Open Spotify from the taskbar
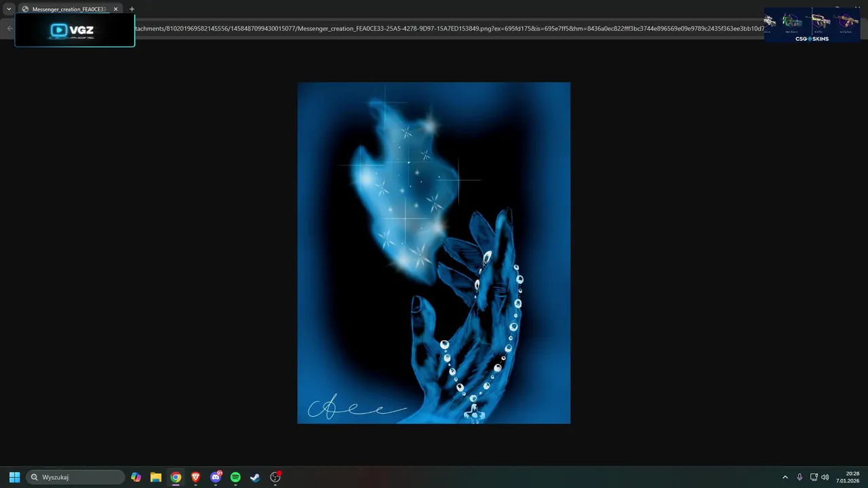Viewport: 868px width, 488px height. [235, 477]
